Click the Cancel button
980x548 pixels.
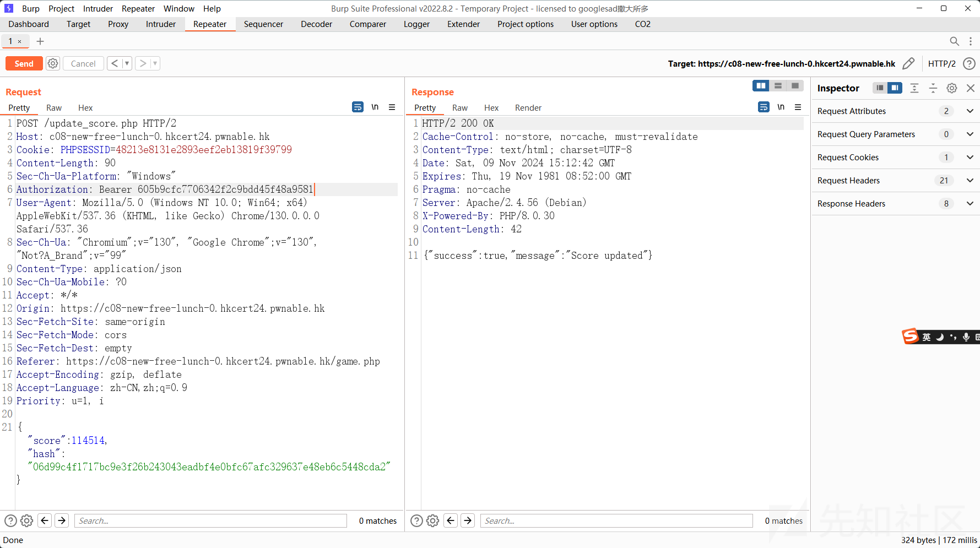[x=83, y=63]
